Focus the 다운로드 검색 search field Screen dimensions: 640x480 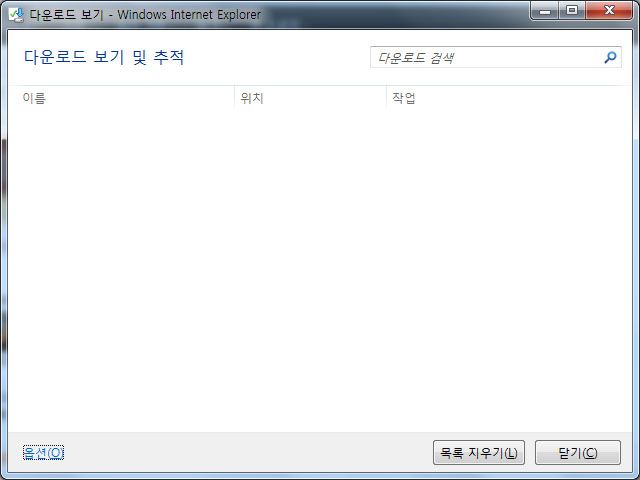tap(486, 57)
